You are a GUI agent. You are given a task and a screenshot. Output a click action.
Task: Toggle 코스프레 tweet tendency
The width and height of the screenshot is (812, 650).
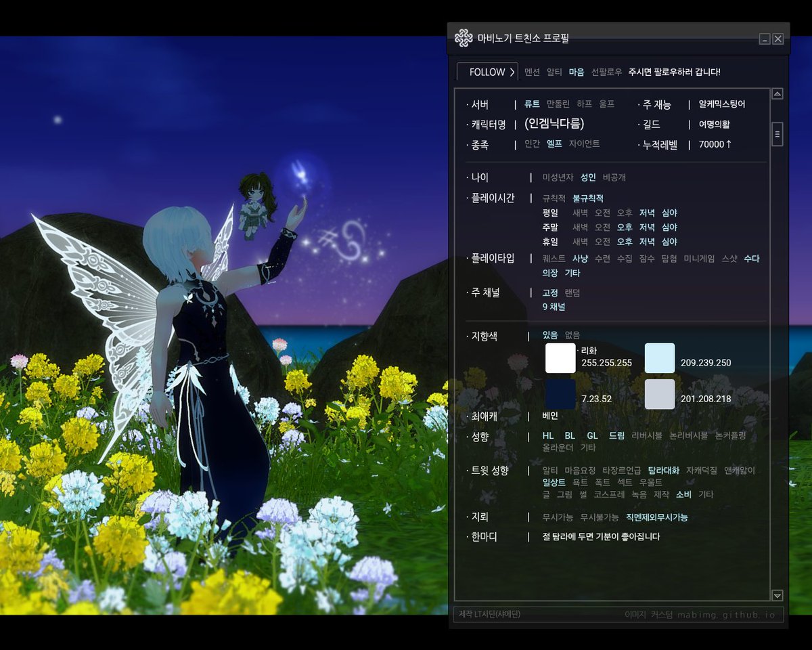(609, 494)
